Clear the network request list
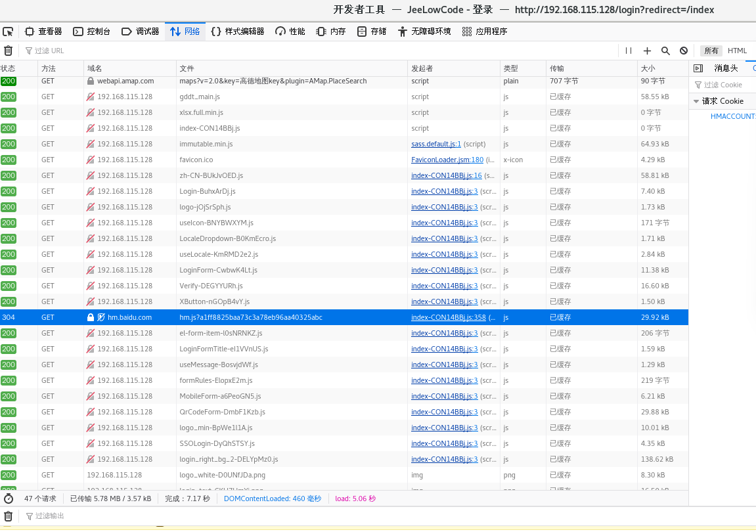This screenshot has height=532, width=756. (x=8, y=51)
